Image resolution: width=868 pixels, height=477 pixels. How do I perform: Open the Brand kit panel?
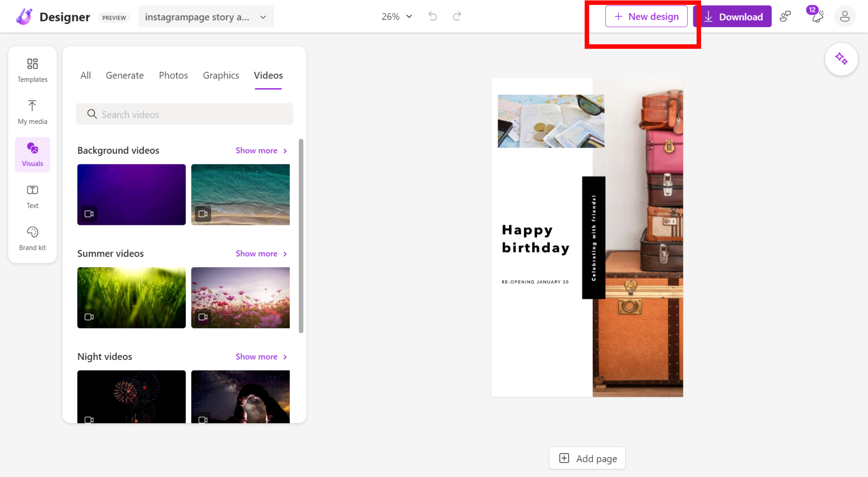click(32, 239)
